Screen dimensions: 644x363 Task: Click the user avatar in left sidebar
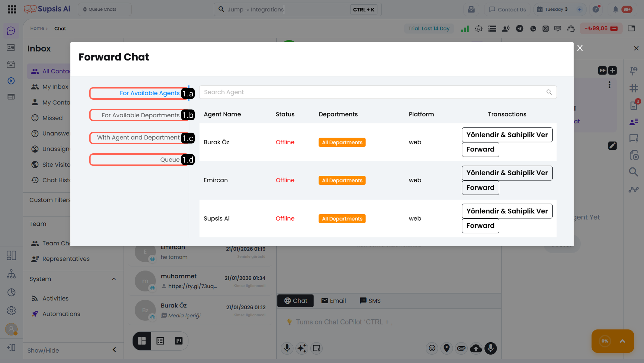point(11,329)
